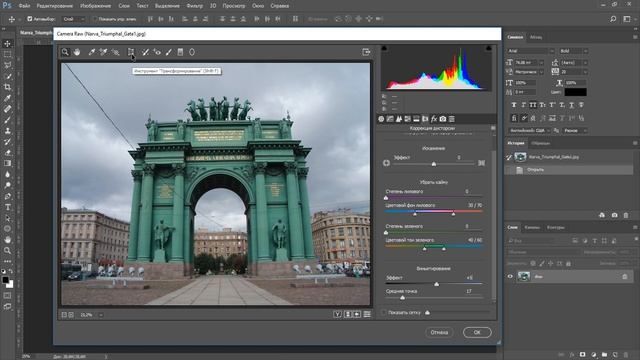Select the Hand tool in Camera Raw toolbar
This screenshot has height=360, width=640.
pyautogui.click(x=77, y=52)
